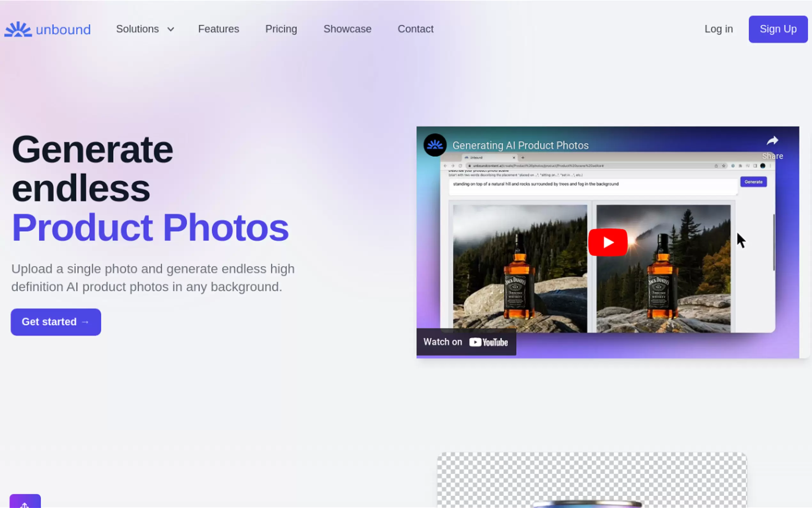Click the arrow in Get started button

pos(85,322)
